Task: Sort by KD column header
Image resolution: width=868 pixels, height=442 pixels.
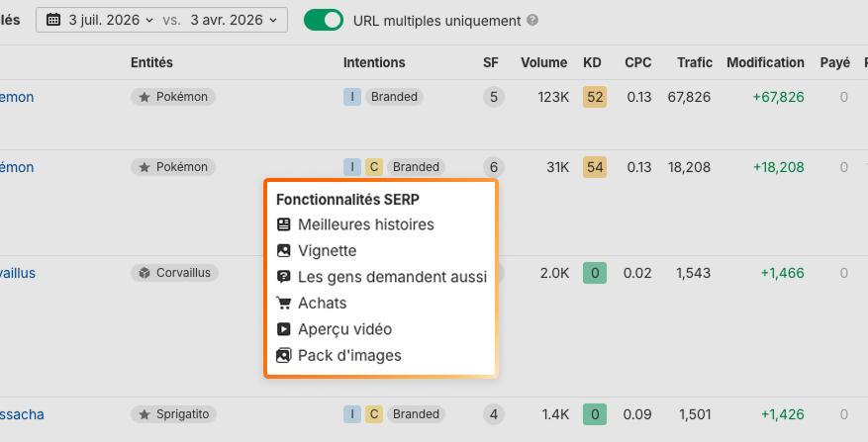Action: [592, 62]
